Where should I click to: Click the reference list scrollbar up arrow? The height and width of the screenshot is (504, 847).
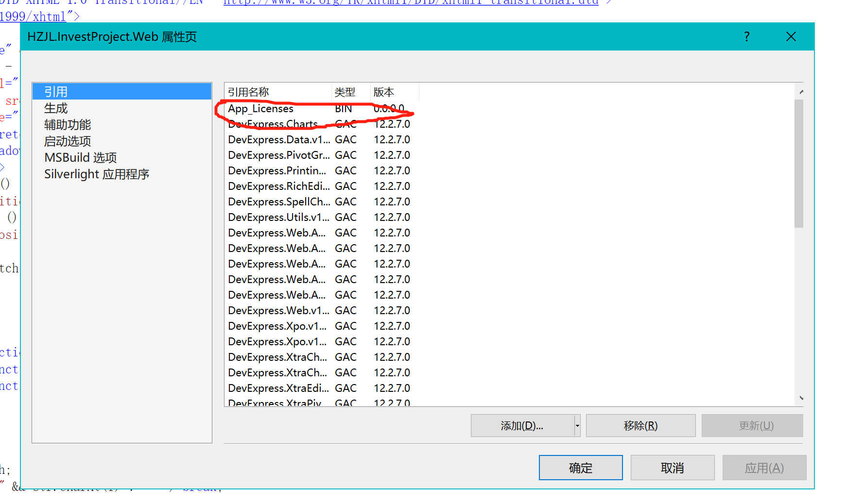tap(800, 91)
